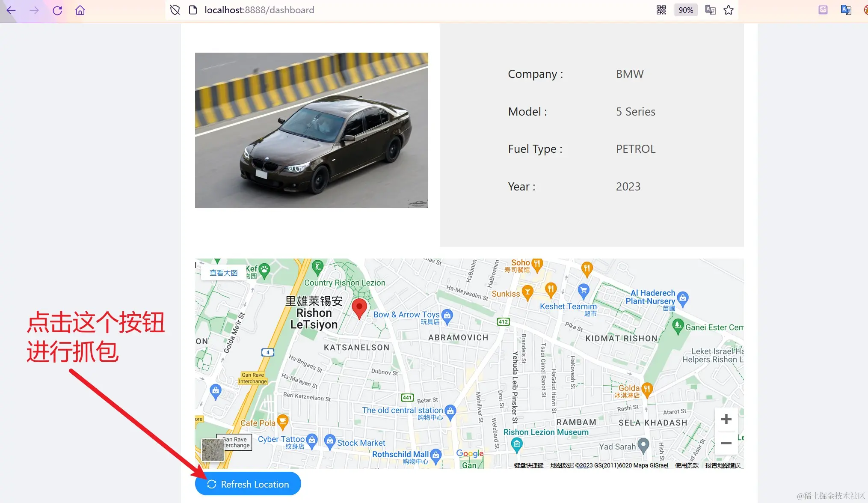Navigate back with the back arrow
Screen dimensions: 868x503
click(11, 10)
